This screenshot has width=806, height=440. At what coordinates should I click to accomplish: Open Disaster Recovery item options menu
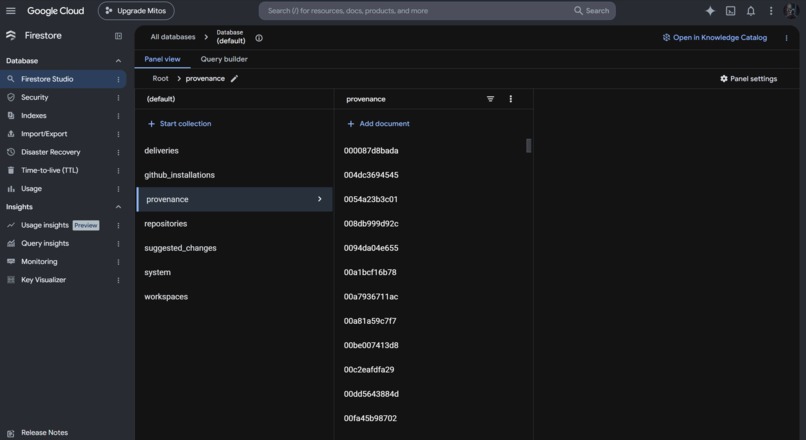(x=118, y=152)
